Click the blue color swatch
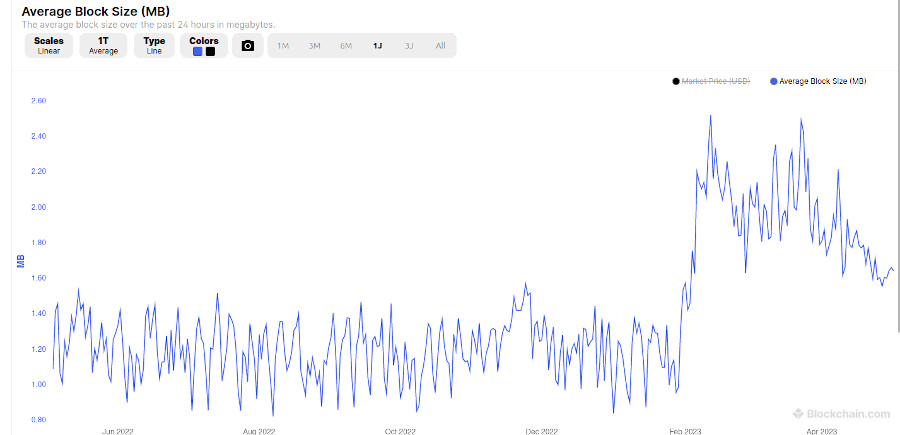The height and width of the screenshot is (435, 900). (x=198, y=52)
